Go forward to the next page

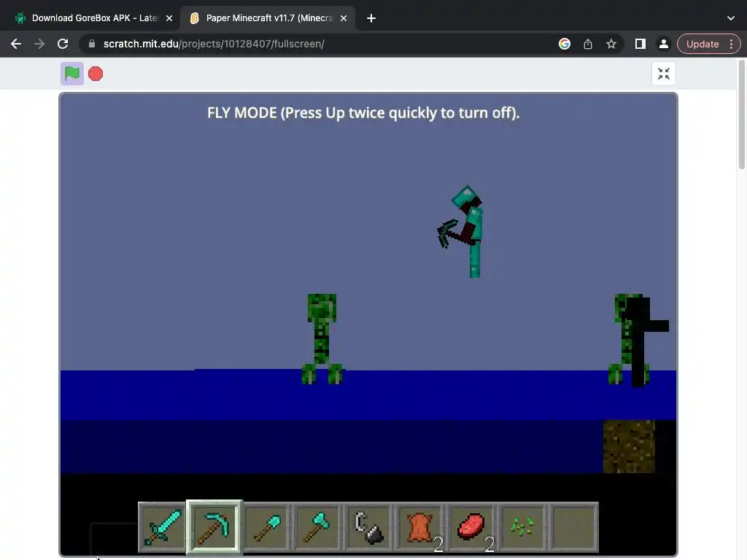coord(39,44)
